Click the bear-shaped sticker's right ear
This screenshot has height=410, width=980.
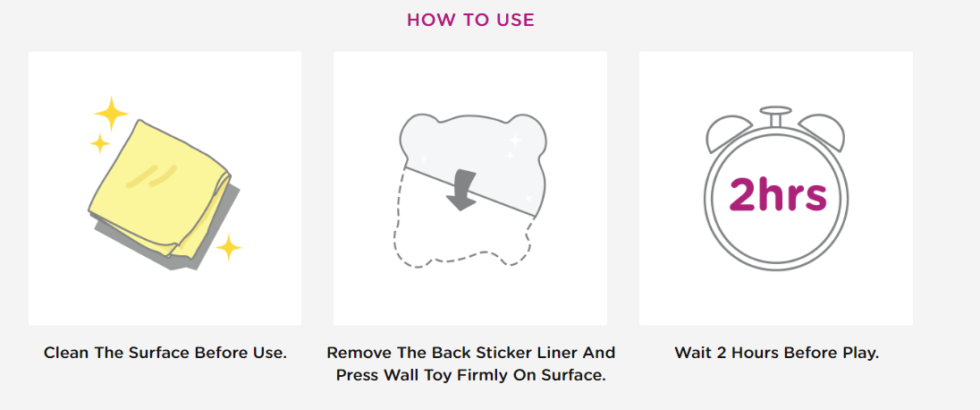point(527,127)
